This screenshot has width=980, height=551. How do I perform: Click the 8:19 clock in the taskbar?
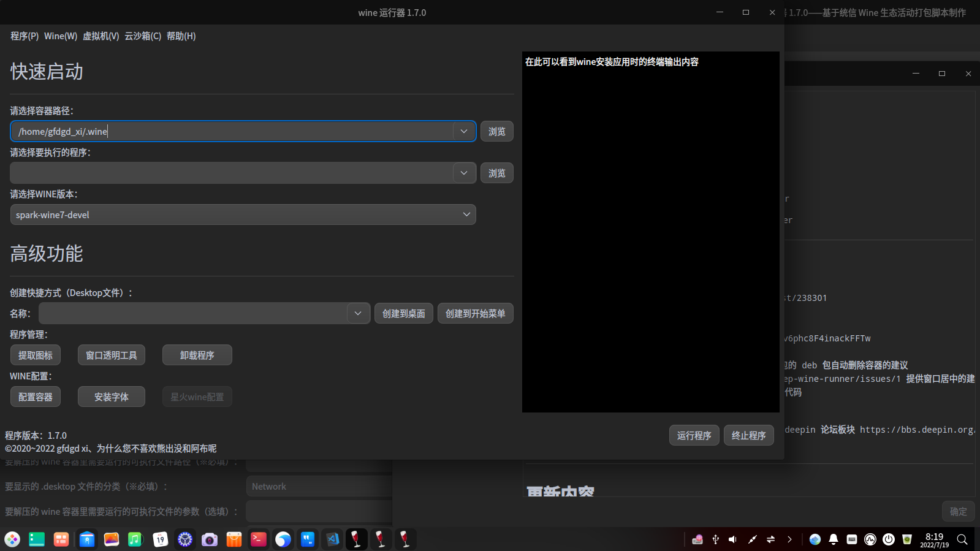coord(934,539)
